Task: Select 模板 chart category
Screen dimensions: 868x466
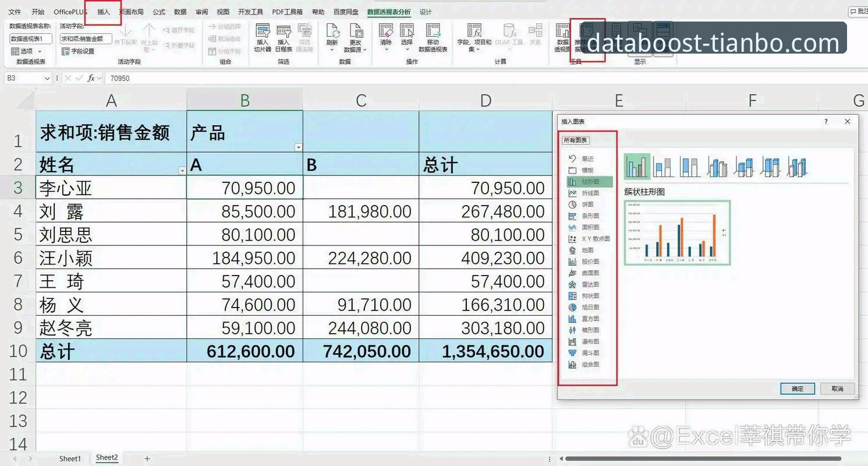Action: pos(588,170)
